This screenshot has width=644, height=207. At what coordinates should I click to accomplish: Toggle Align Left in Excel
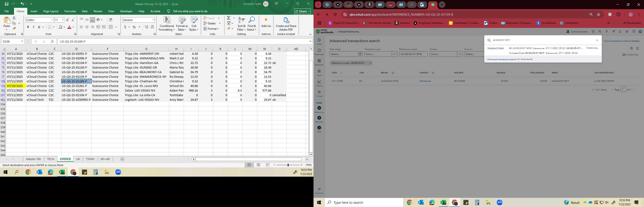pos(81,27)
